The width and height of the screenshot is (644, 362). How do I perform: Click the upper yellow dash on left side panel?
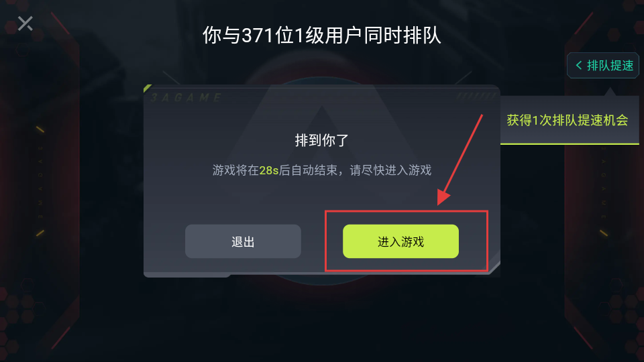tap(40, 129)
